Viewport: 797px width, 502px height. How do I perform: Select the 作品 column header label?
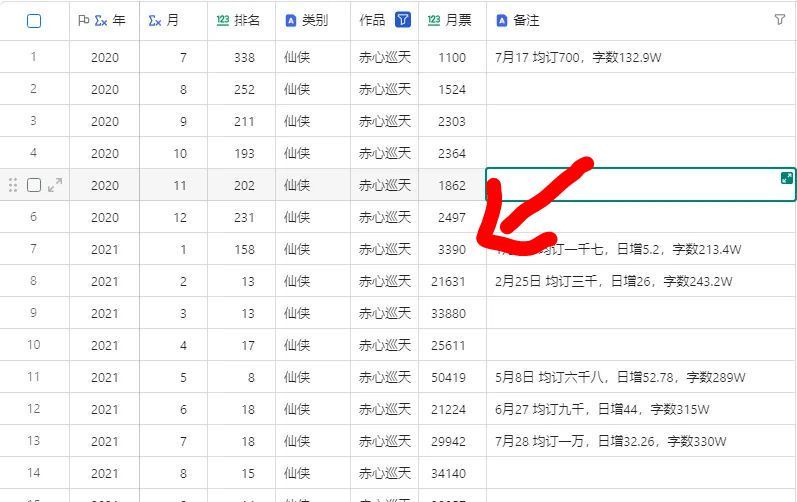click(x=372, y=20)
